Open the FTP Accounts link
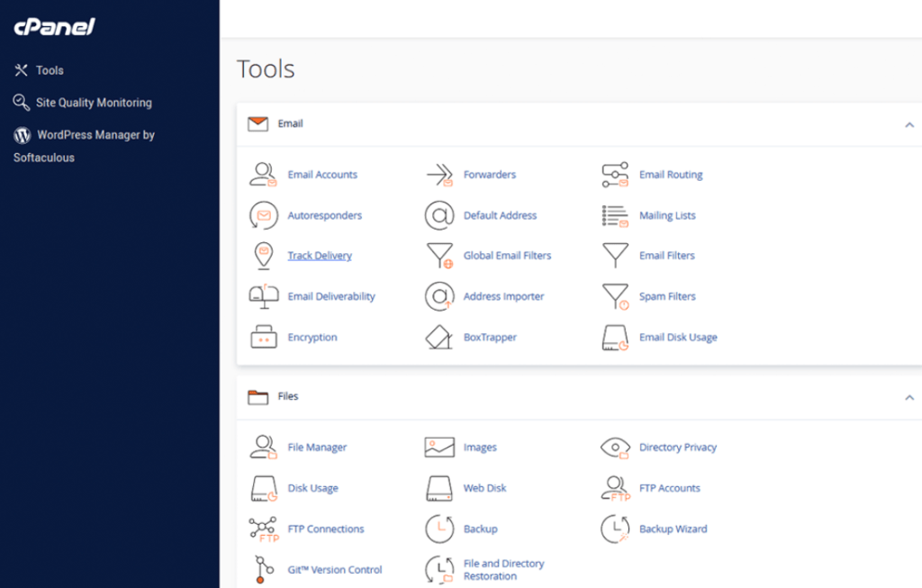The image size is (922, 588). coord(670,488)
